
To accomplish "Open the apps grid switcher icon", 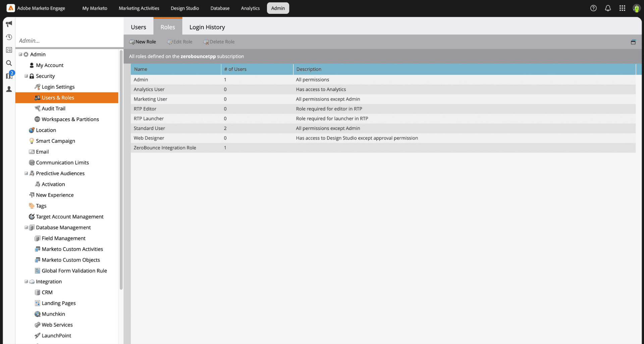I will (x=622, y=8).
